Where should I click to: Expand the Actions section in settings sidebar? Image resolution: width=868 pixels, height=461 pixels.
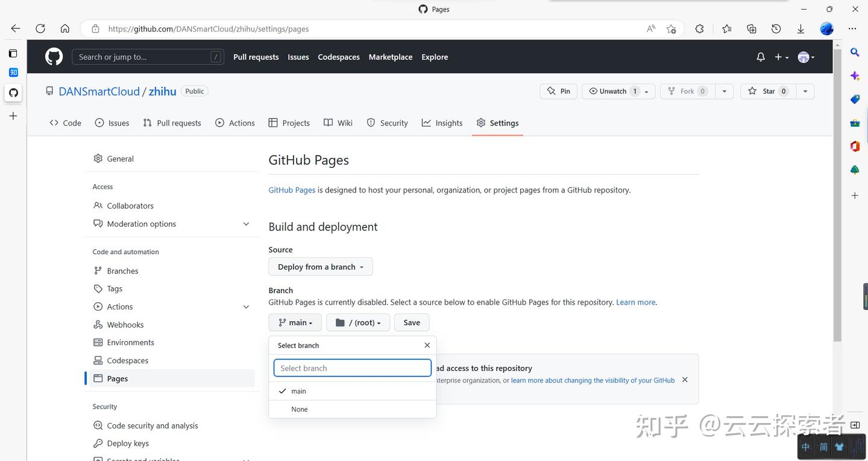click(246, 306)
